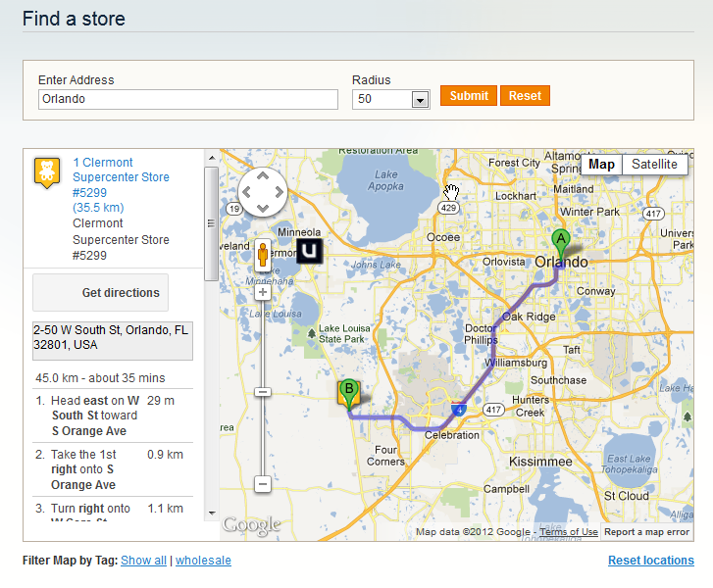This screenshot has width=713, height=588.
Task: Pan the map right with the arrow
Action: pos(280,192)
